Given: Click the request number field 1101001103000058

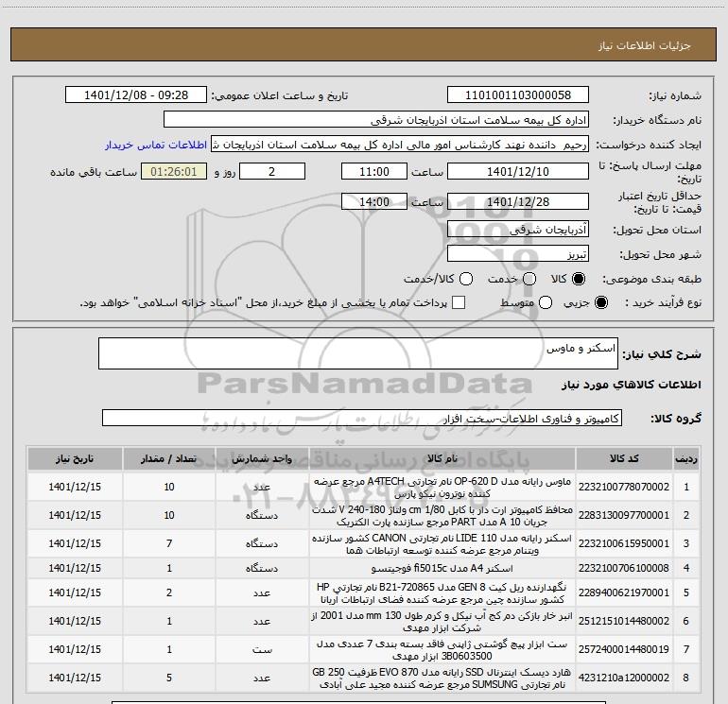Looking at the screenshot, I should pos(518,95).
